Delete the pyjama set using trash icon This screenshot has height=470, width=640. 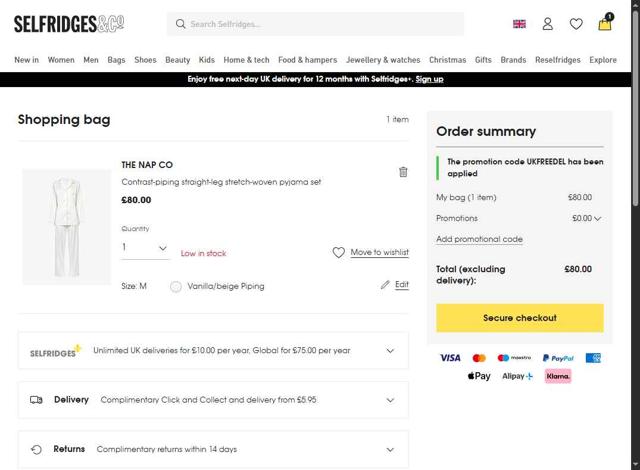403,172
